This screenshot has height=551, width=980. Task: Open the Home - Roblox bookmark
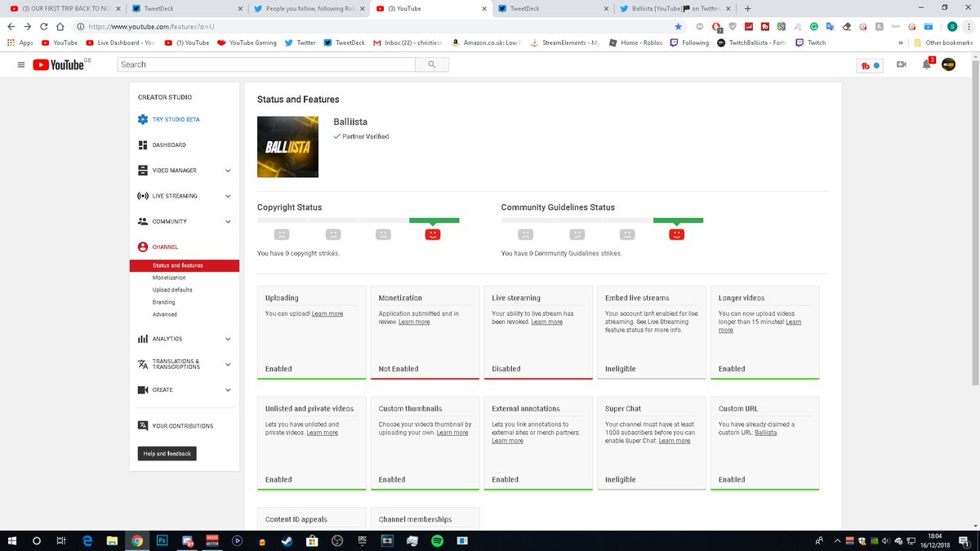[x=635, y=42]
